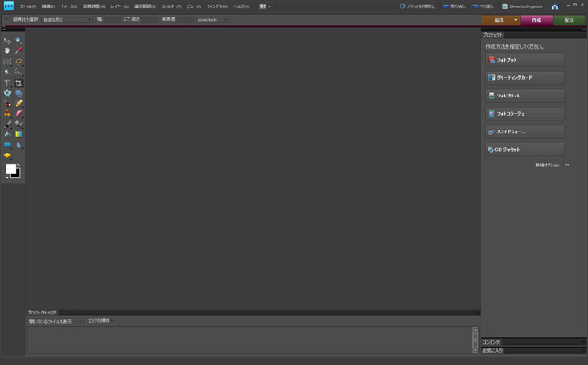Switch to the pink 作成 Create tab
The width and height of the screenshot is (588, 365).
(537, 20)
